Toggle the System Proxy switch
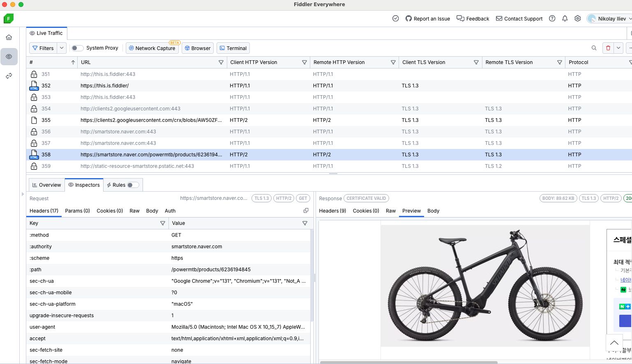 click(x=77, y=48)
